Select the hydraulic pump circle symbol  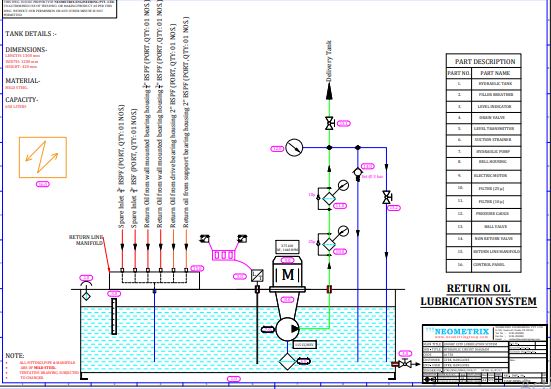[x=287, y=329]
